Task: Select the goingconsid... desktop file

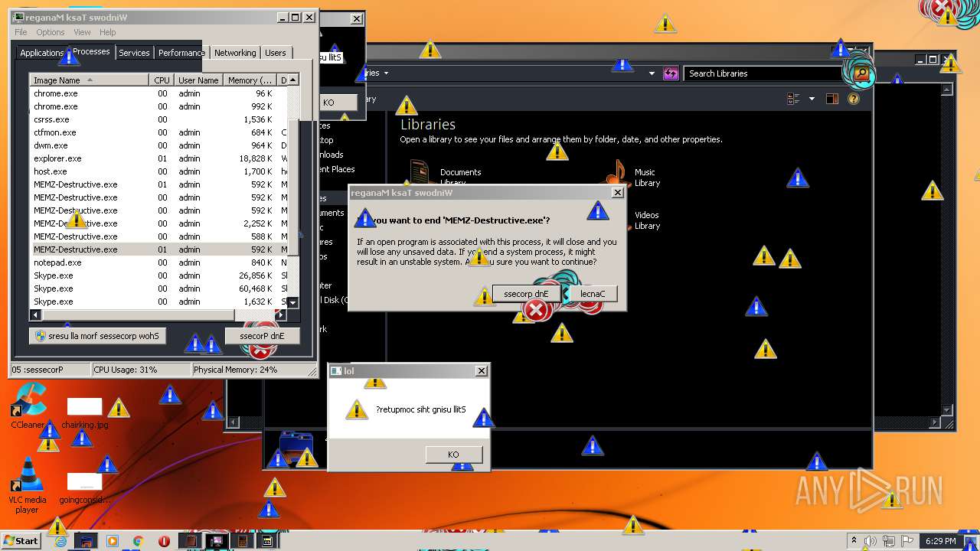Action: point(84,488)
